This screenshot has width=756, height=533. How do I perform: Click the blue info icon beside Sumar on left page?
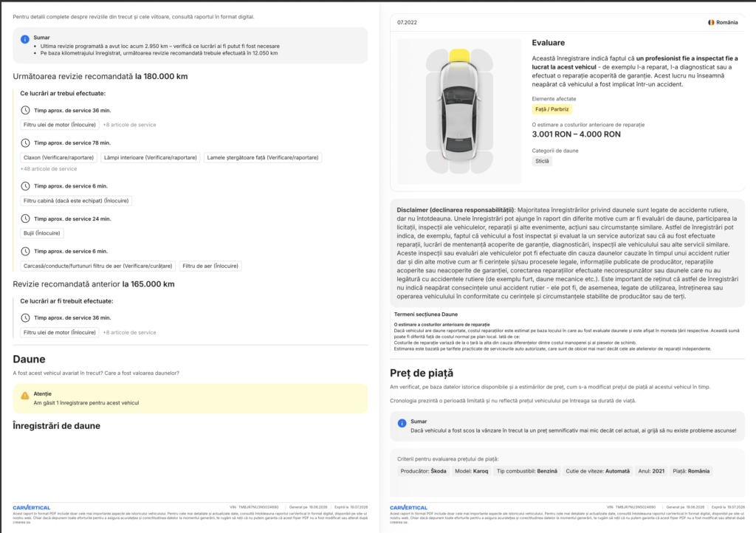[x=24, y=40]
